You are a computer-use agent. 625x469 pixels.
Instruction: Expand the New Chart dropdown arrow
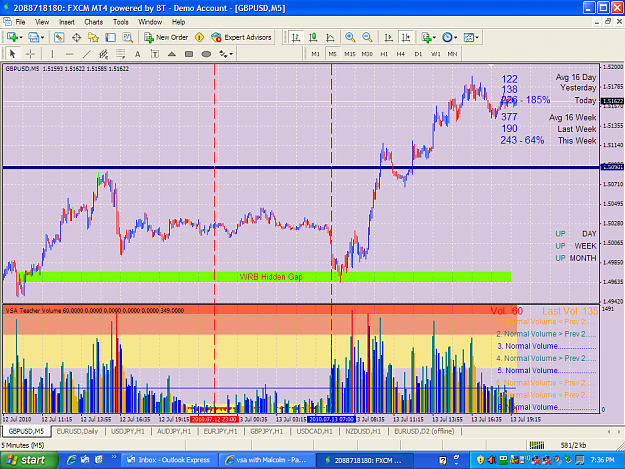pyautogui.click(x=21, y=37)
